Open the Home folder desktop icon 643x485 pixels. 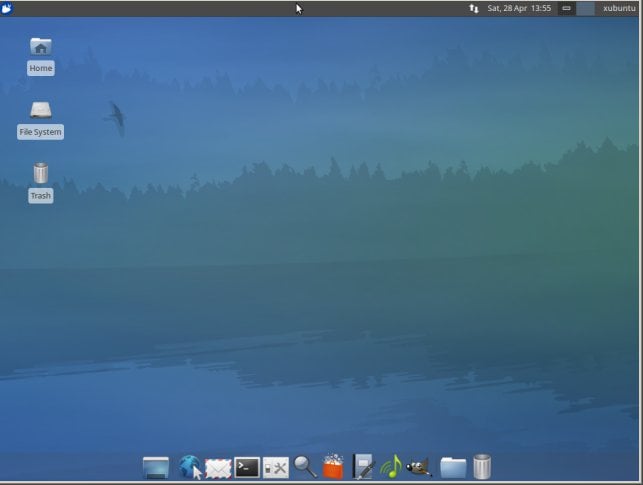[x=41, y=47]
